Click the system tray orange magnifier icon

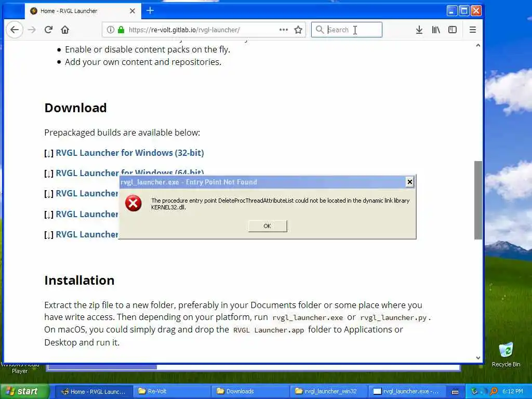point(494,391)
